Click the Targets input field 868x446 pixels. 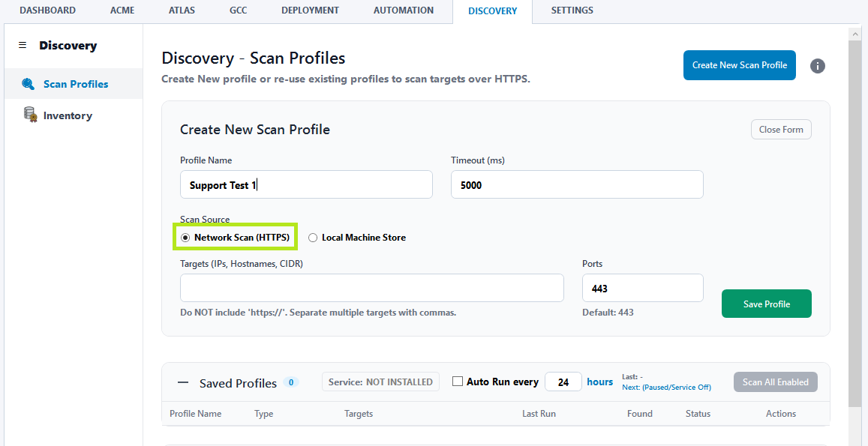coord(372,288)
